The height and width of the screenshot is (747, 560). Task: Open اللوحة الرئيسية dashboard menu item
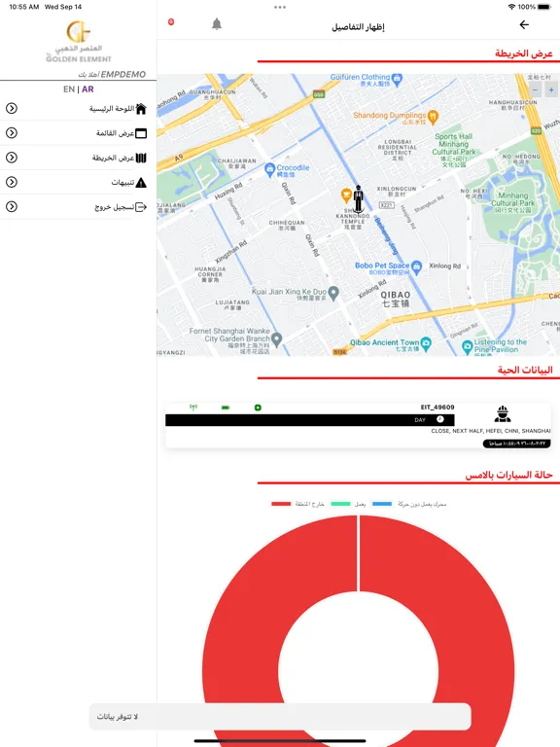(76, 109)
